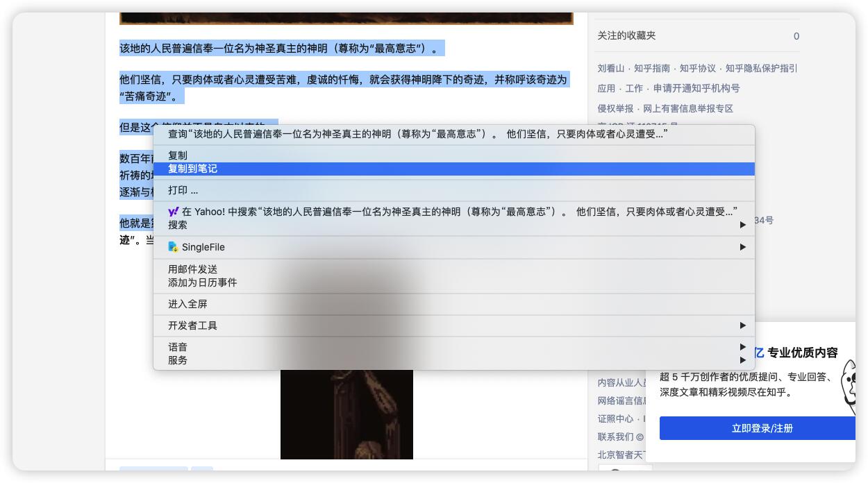The width and height of the screenshot is (868, 483).
Task: Expand the 开发者工具 submenu arrow
Action: pos(742,325)
